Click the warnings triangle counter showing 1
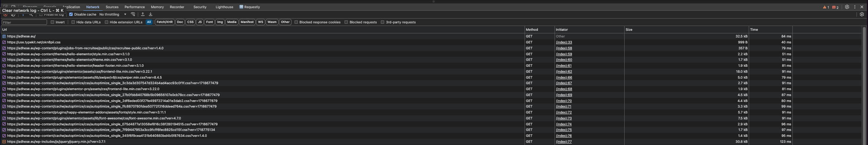Image resolution: width=868 pixels, height=145 pixels. (826, 7)
